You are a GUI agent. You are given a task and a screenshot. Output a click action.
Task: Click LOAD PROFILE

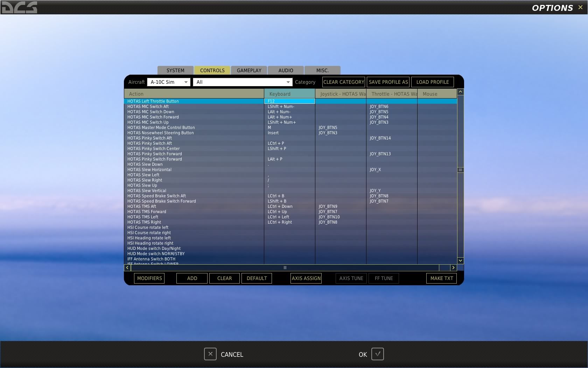click(x=433, y=82)
